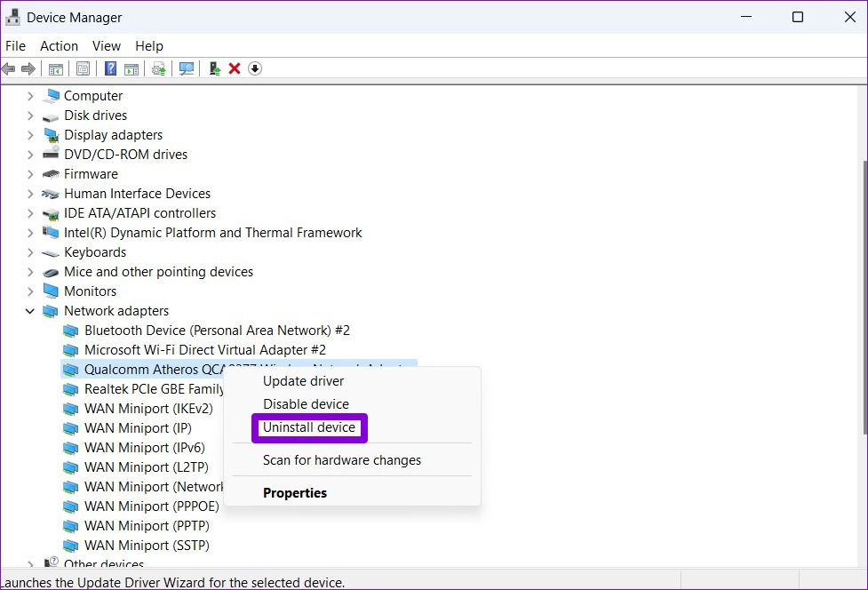
Task: Open the Help menu
Action: (149, 46)
